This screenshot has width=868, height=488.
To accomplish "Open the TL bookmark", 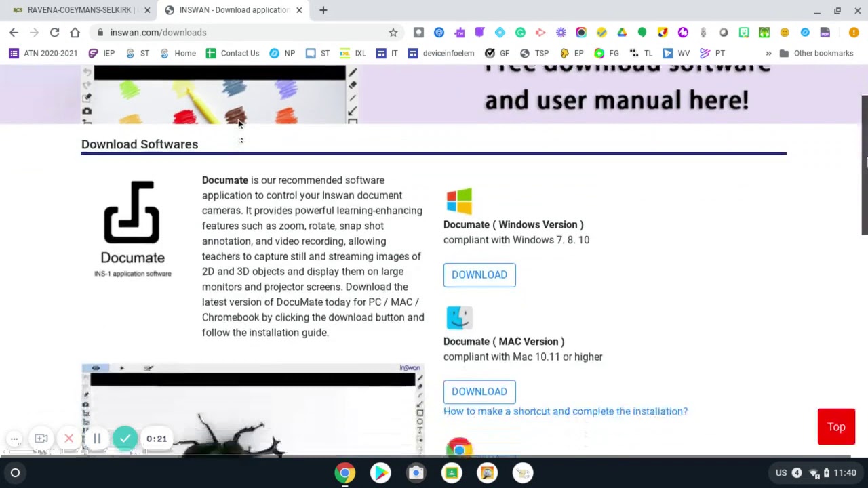I will tap(641, 53).
